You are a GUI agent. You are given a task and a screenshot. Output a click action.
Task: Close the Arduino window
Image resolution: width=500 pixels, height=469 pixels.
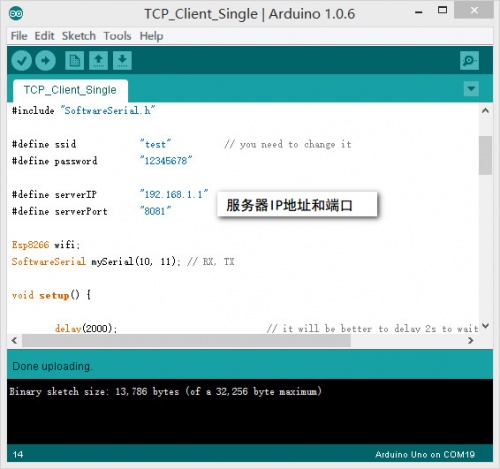474,10
